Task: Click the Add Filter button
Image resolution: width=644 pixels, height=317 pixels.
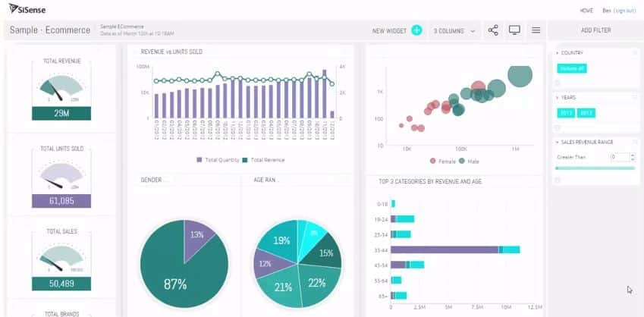Action: [x=595, y=30]
